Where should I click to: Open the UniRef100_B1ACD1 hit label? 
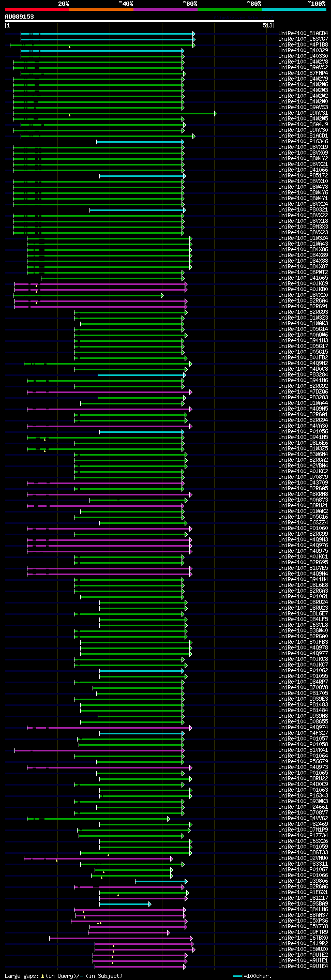(x=303, y=136)
